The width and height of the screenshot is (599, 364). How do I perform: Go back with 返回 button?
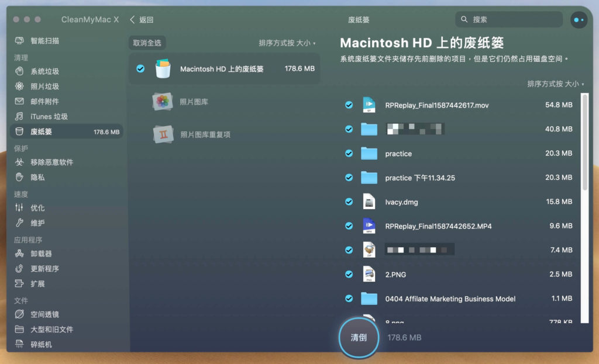142,20
